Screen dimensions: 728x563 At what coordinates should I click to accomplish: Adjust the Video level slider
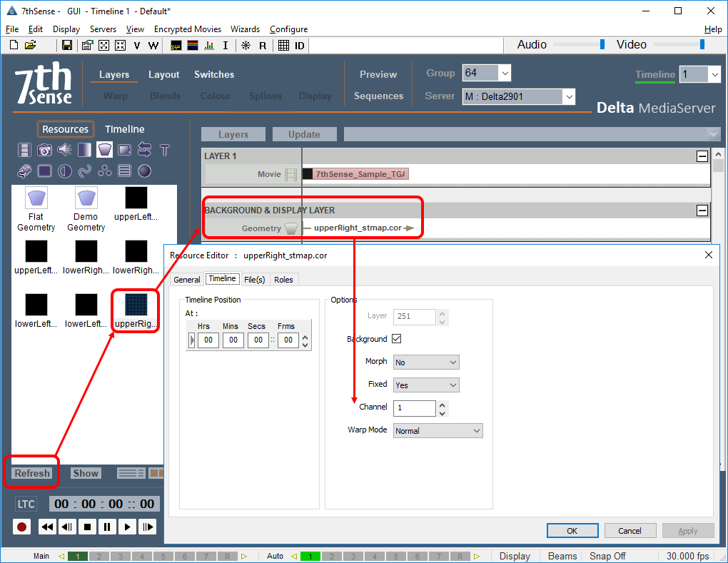click(x=702, y=44)
